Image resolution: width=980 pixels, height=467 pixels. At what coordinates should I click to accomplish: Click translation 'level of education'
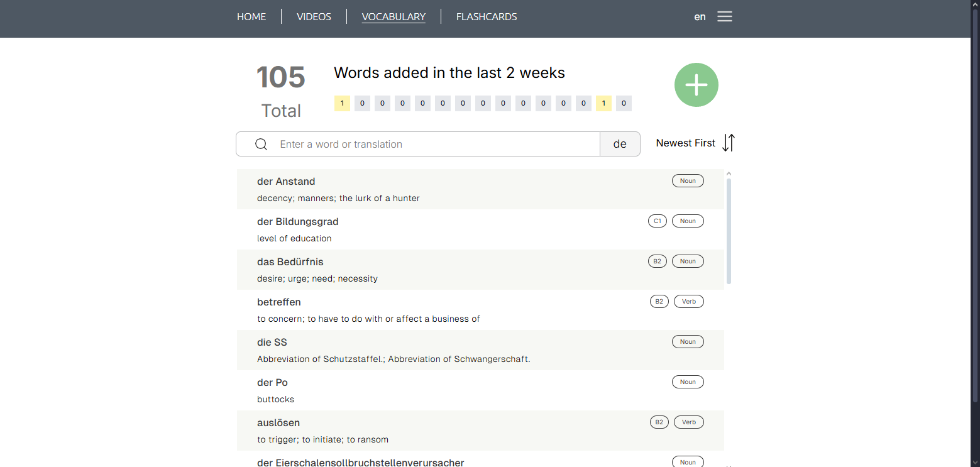pos(294,238)
